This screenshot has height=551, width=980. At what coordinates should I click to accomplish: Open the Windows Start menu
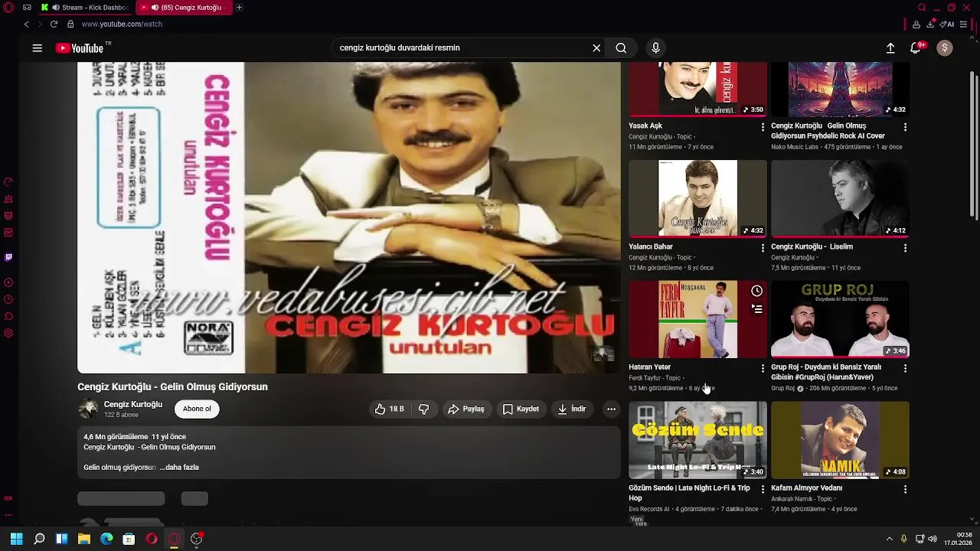(17, 540)
